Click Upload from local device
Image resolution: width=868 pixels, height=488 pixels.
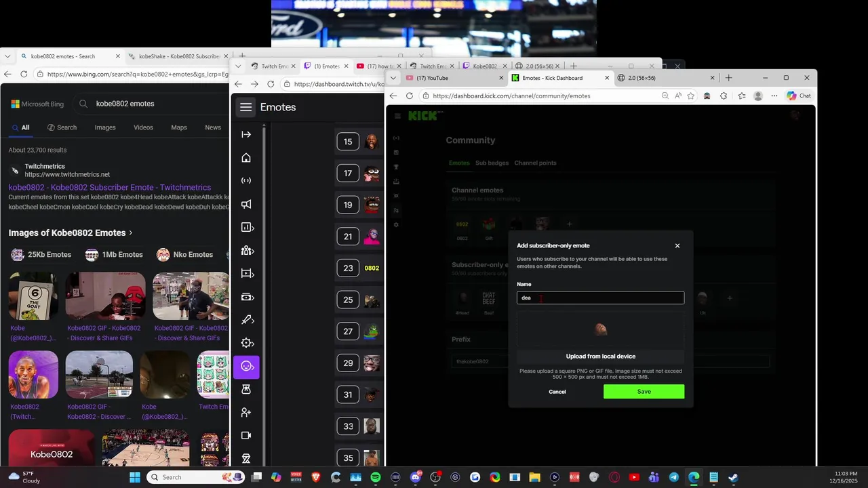[600, 357]
